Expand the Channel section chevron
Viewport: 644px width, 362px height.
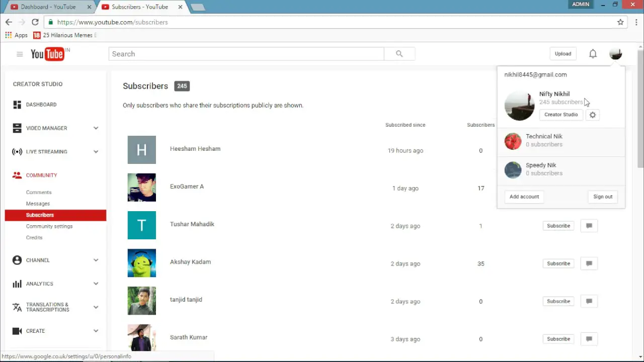[x=96, y=260]
